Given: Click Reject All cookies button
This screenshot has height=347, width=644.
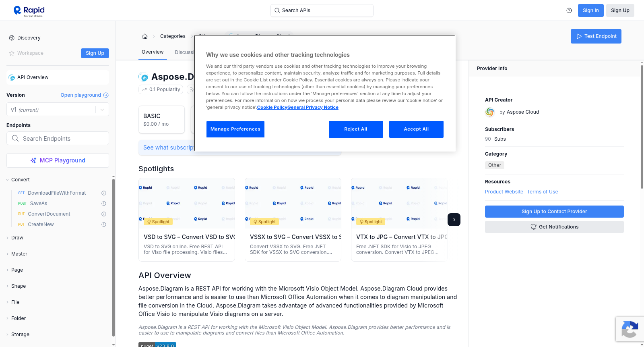Looking at the screenshot, I should pos(356,129).
